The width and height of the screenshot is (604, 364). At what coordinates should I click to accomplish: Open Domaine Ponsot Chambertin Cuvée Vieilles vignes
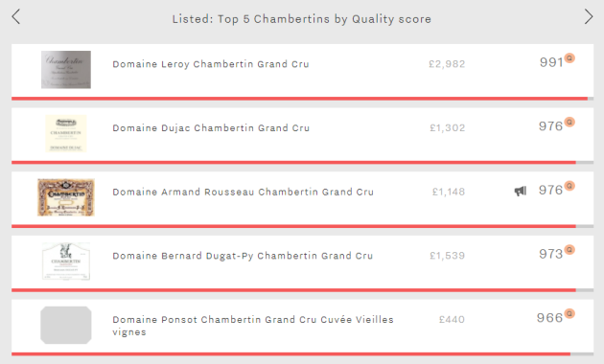click(253, 326)
